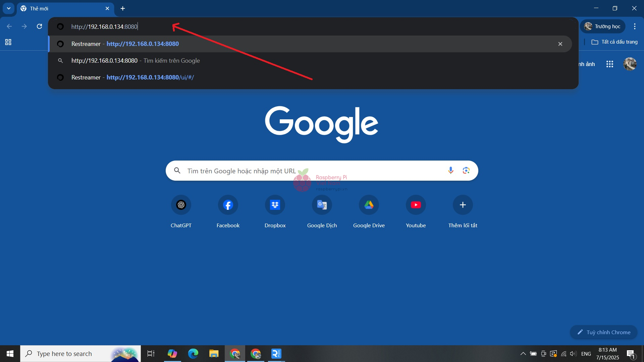Image resolution: width=644 pixels, height=362 pixels.
Task: Open Microsoft Edge from the taskbar
Action: 193,354
